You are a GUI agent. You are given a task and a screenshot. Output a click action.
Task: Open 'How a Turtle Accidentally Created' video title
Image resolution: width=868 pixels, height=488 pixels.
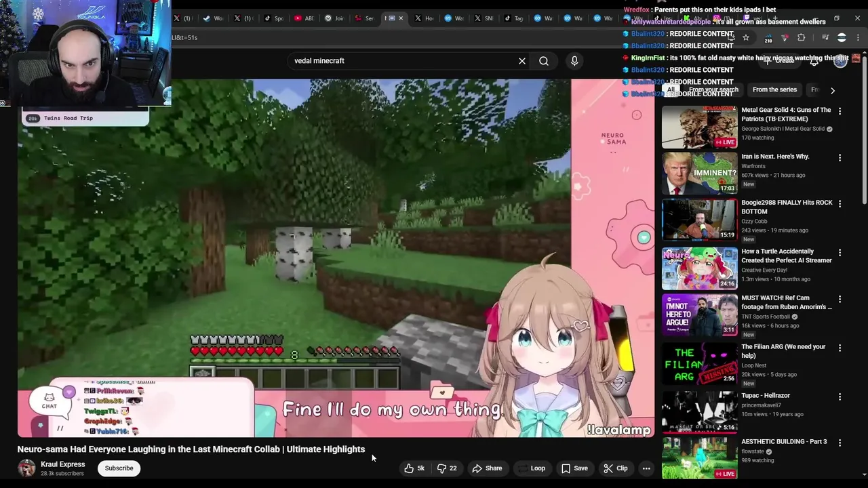tap(787, 256)
